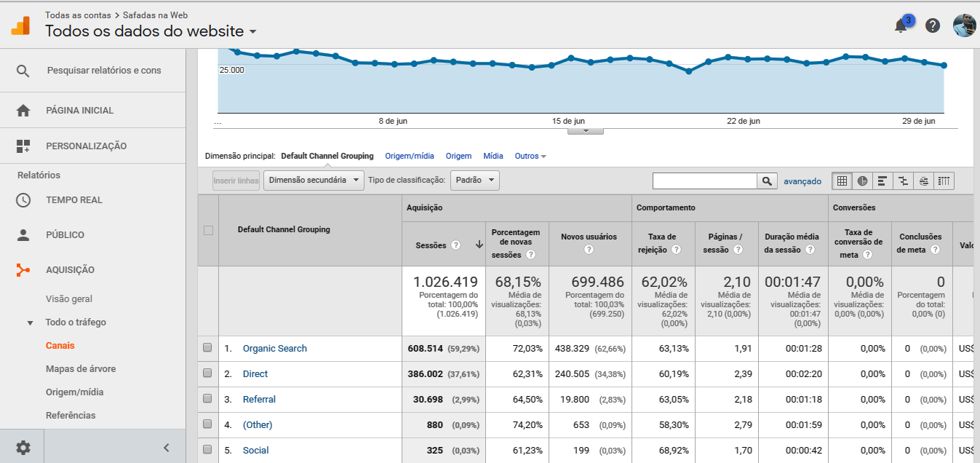Open the help question mark icon
Screen dimensions: 980x463
click(x=933, y=26)
